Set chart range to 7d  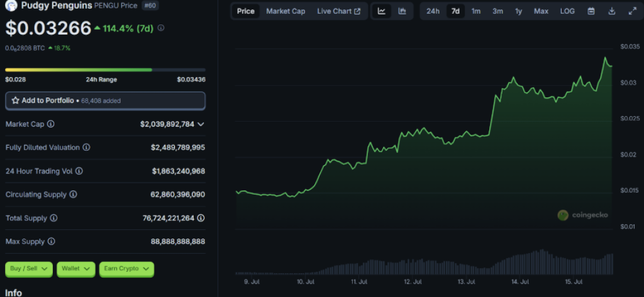coord(455,11)
